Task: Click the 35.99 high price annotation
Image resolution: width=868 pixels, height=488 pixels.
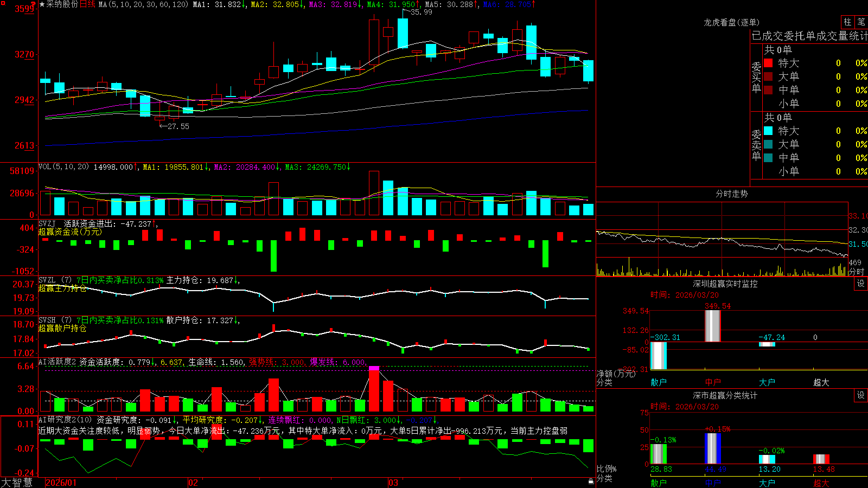Action: tap(422, 12)
